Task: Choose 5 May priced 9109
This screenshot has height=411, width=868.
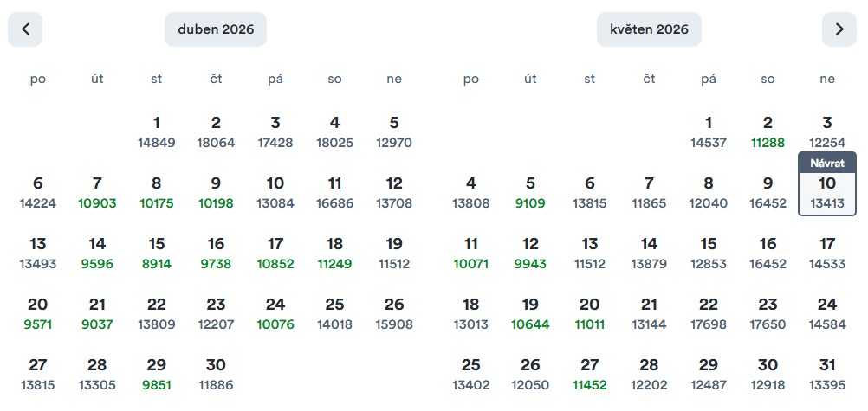Action: coord(530,193)
